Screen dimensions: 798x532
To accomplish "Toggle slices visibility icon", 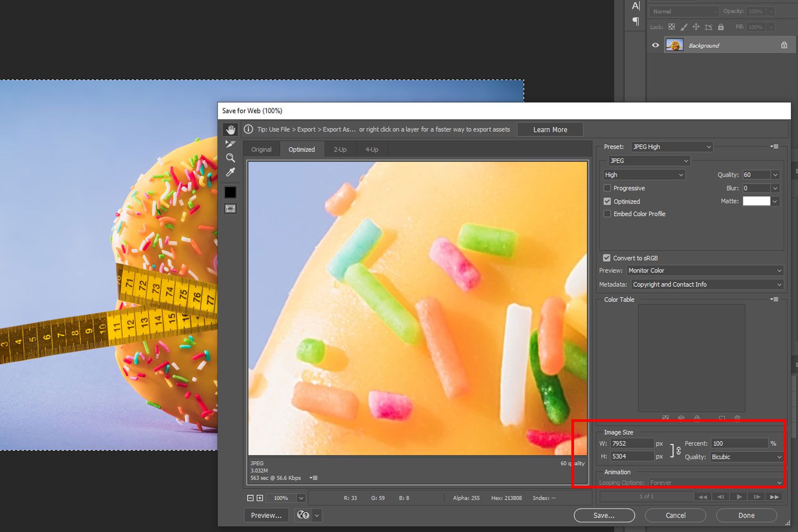I will tap(230, 209).
